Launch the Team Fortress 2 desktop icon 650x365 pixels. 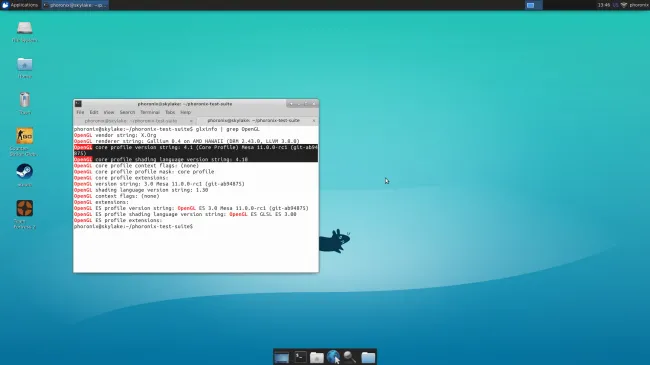25,214
